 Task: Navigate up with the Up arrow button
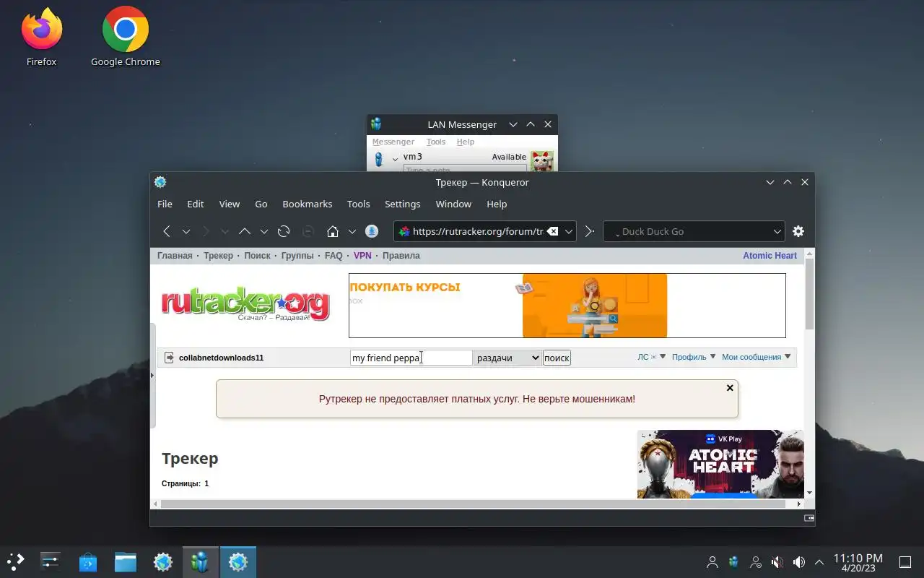click(x=245, y=231)
